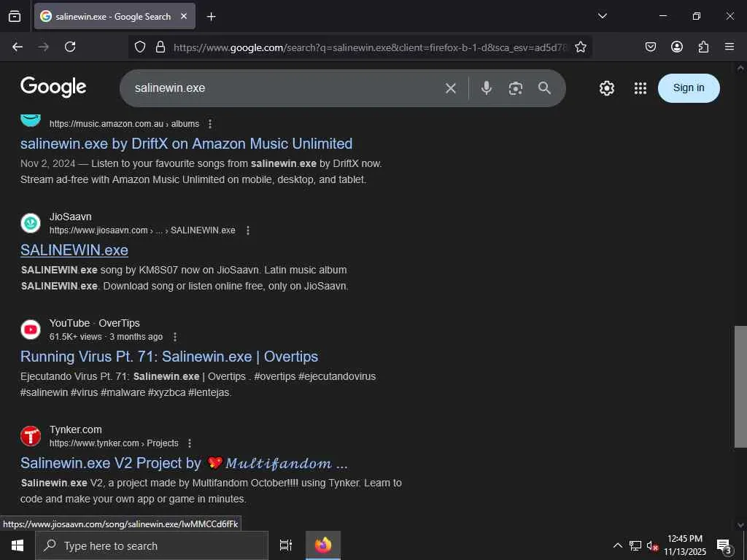Show hidden system tray icons
This screenshot has height=560, width=747.
pyautogui.click(x=617, y=545)
